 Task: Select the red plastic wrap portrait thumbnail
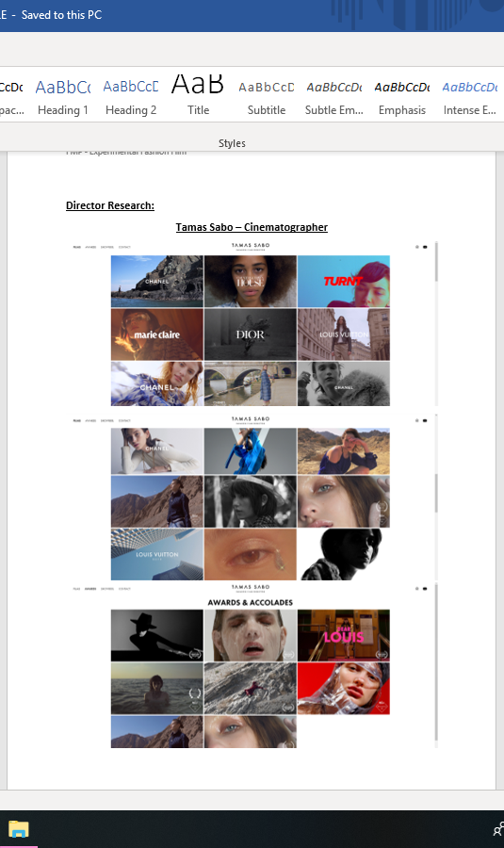[x=344, y=689]
